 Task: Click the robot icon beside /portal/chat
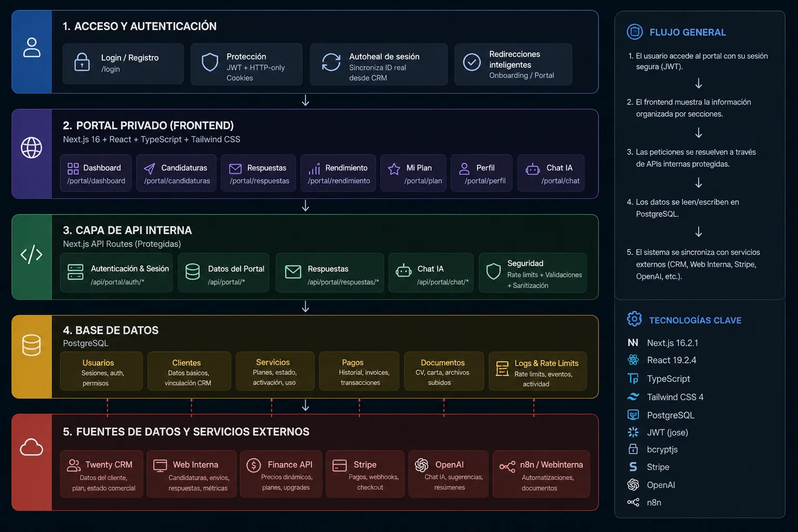tap(533, 168)
